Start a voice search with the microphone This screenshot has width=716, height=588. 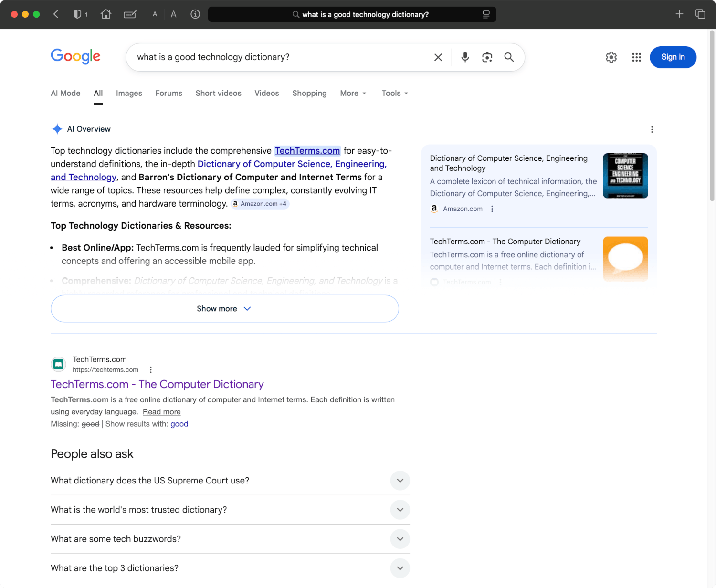[x=464, y=57]
